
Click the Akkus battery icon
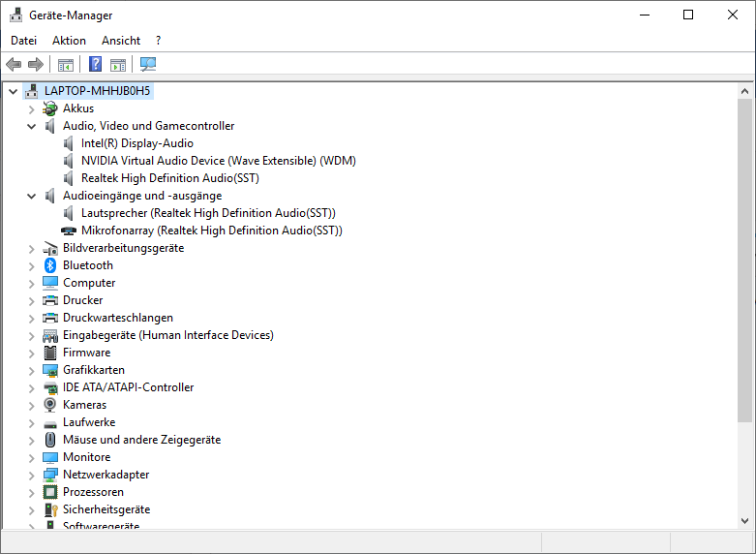(50, 108)
